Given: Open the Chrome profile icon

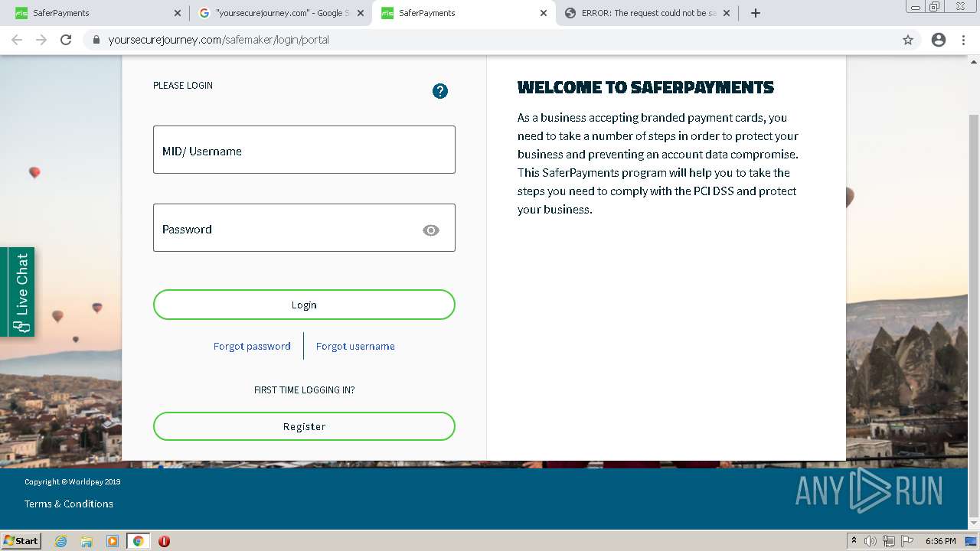Looking at the screenshot, I should 939,40.
